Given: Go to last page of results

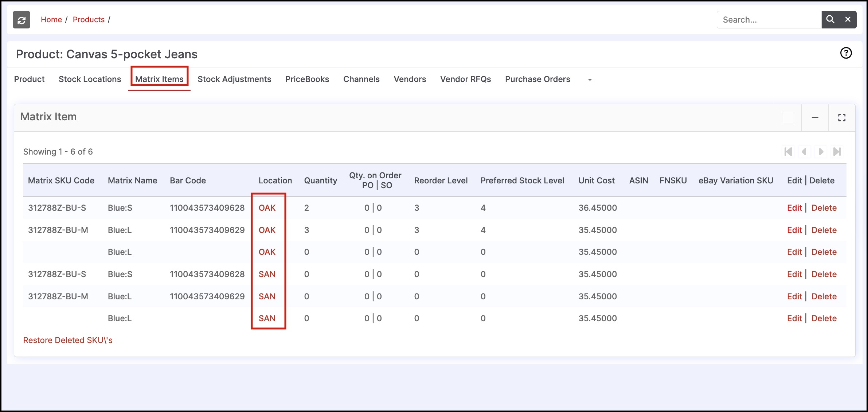Looking at the screenshot, I should click(837, 152).
